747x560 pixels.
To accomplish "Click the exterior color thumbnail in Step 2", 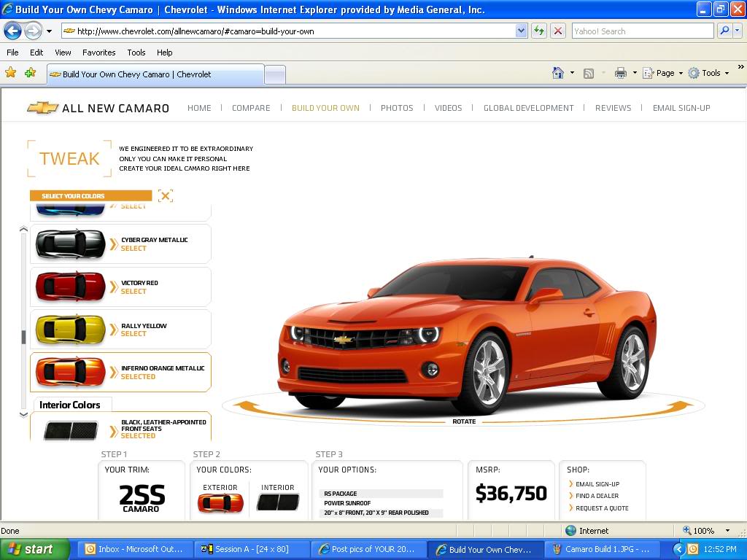I will coord(220,503).
